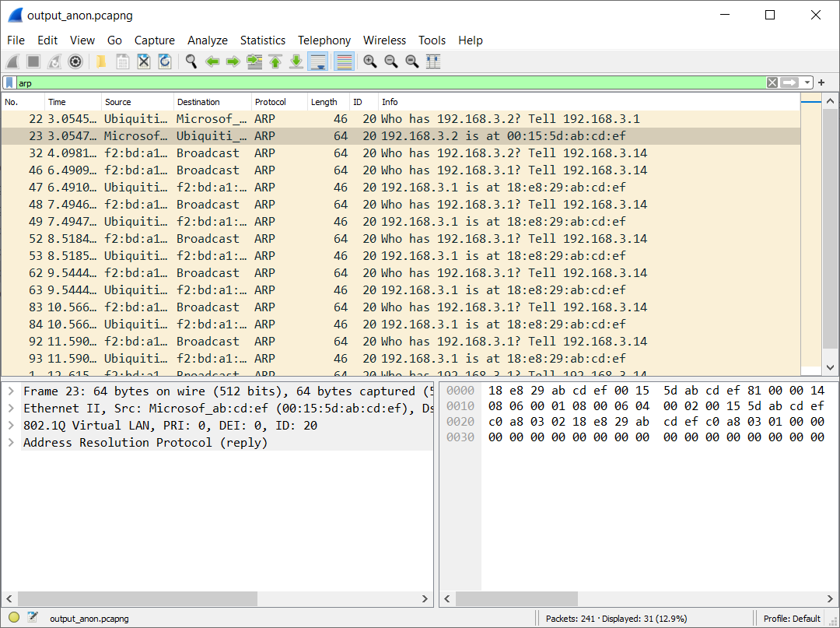Go forward in packet history
840x628 pixels.
click(x=233, y=61)
